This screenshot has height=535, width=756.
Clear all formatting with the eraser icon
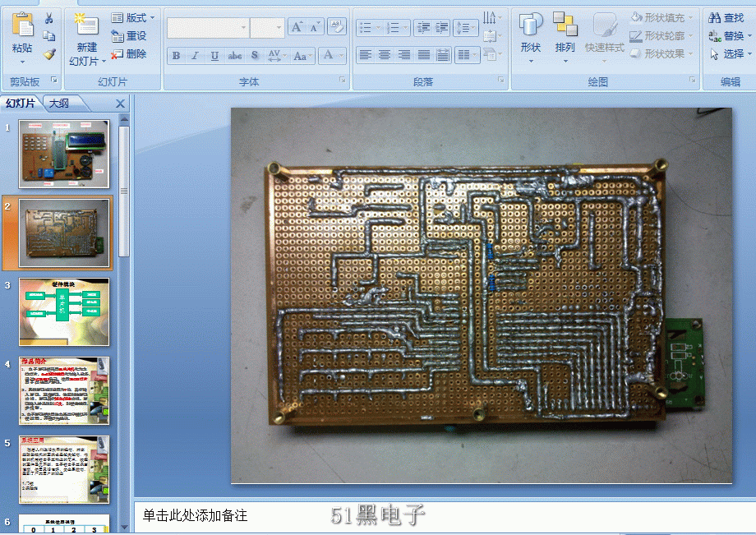337,27
